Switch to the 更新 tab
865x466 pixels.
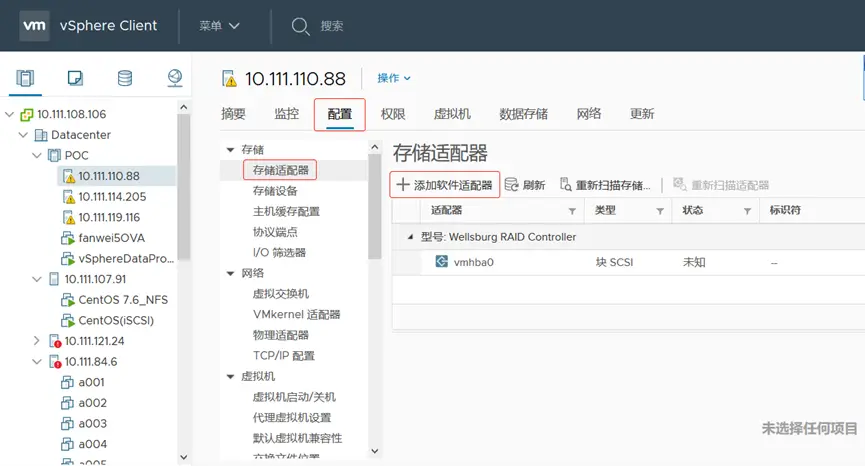tap(642, 114)
